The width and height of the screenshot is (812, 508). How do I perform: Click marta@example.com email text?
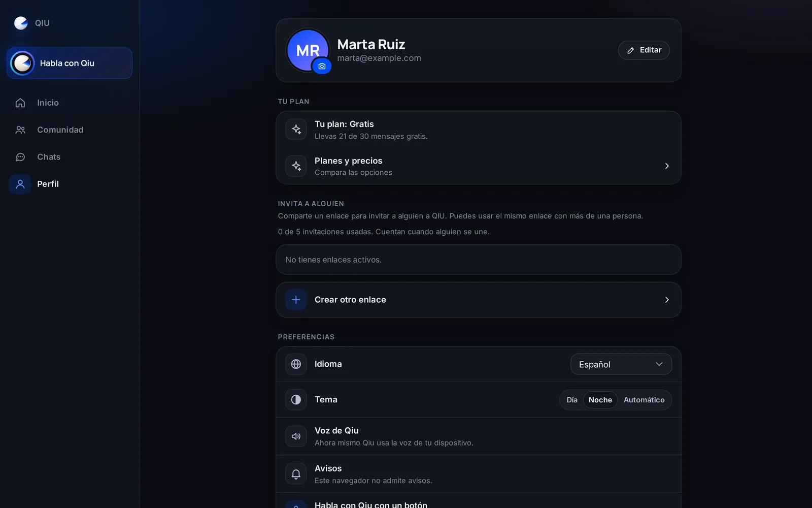(379, 58)
